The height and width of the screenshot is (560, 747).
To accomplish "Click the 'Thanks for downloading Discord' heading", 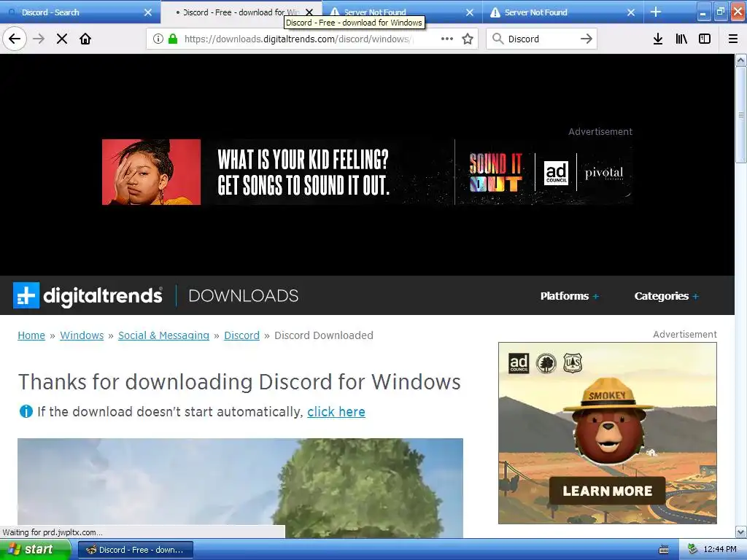I will 239,382.
